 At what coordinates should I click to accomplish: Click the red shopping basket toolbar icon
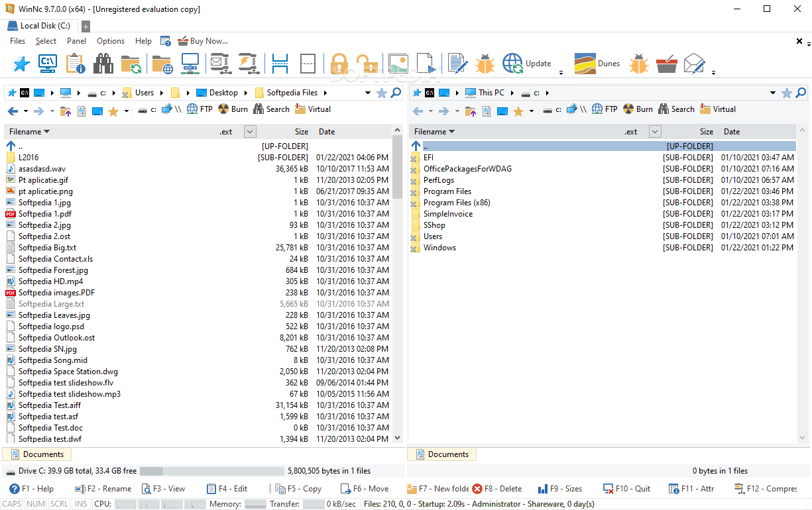[666, 64]
